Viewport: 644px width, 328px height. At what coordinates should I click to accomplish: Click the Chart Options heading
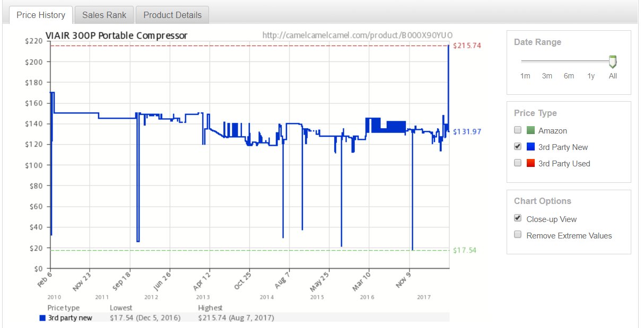(543, 201)
